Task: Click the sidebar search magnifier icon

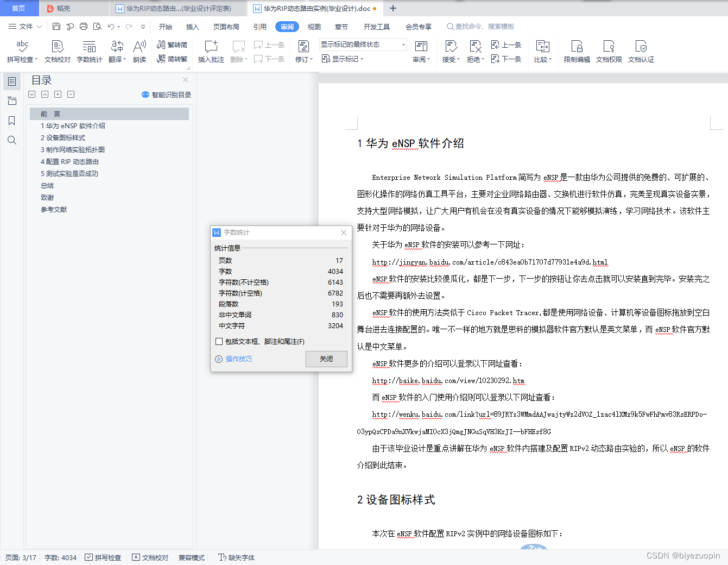Action: (12, 140)
